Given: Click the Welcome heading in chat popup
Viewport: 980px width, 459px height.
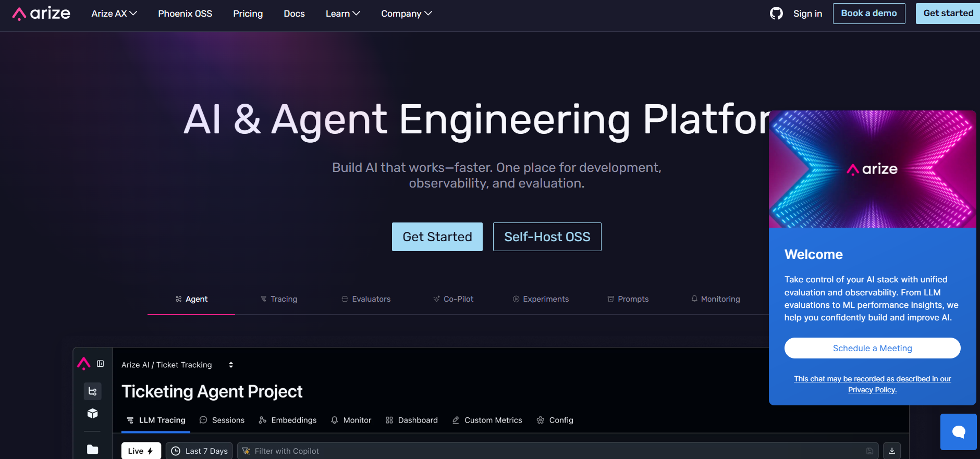Looking at the screenshot, I should pyautogui.click(x=814, y=255).
